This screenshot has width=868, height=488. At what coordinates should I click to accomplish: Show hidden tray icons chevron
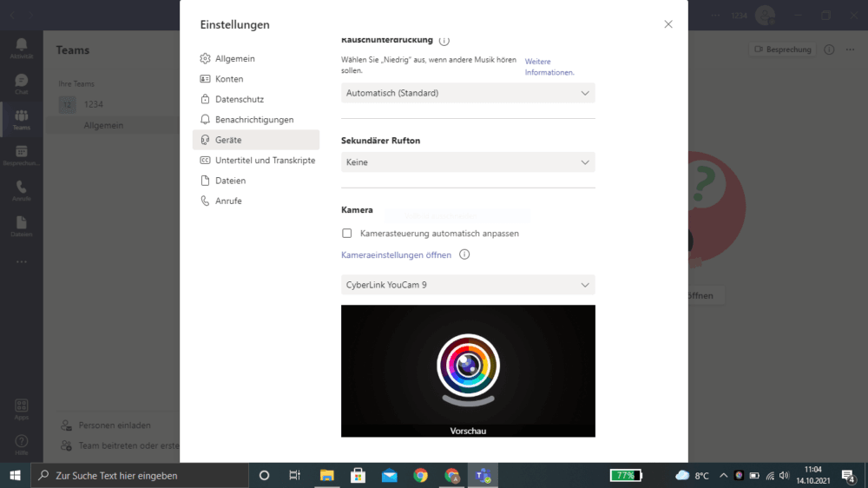pos(724,475)
